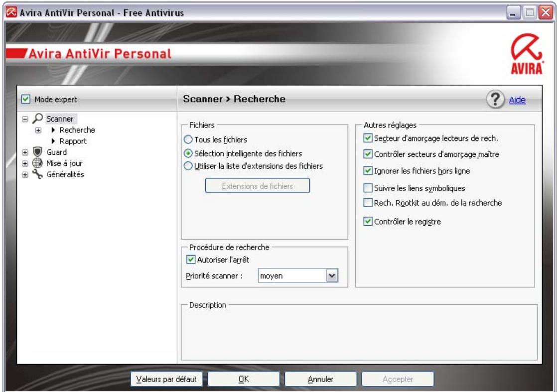557x392 pixels.
Task: Select Rapport in the tree
Action: tap(73, 141)
